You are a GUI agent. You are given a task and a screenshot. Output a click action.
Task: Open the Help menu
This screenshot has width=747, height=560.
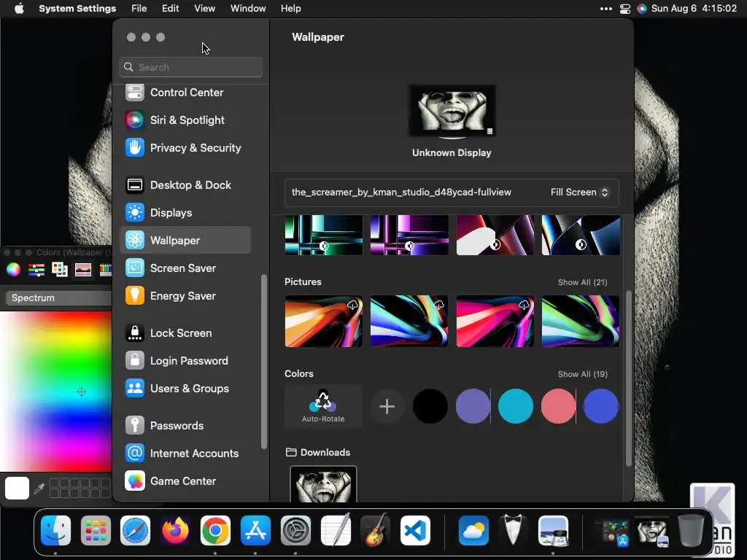(x=290, y=9)
